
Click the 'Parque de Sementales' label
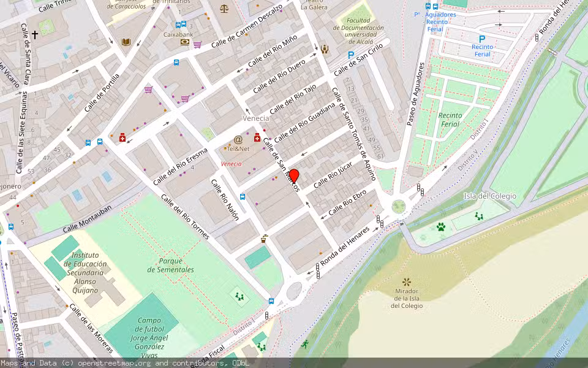pos(171,265)
